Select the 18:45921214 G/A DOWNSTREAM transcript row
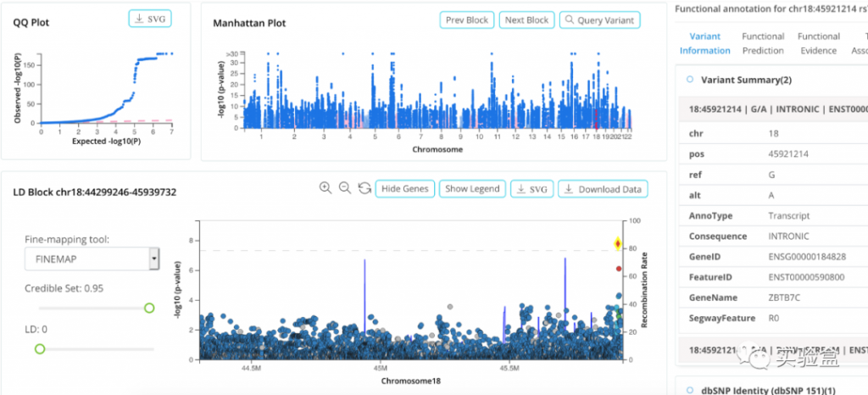This screenshot has height=395, width=868. pos(773,349)
